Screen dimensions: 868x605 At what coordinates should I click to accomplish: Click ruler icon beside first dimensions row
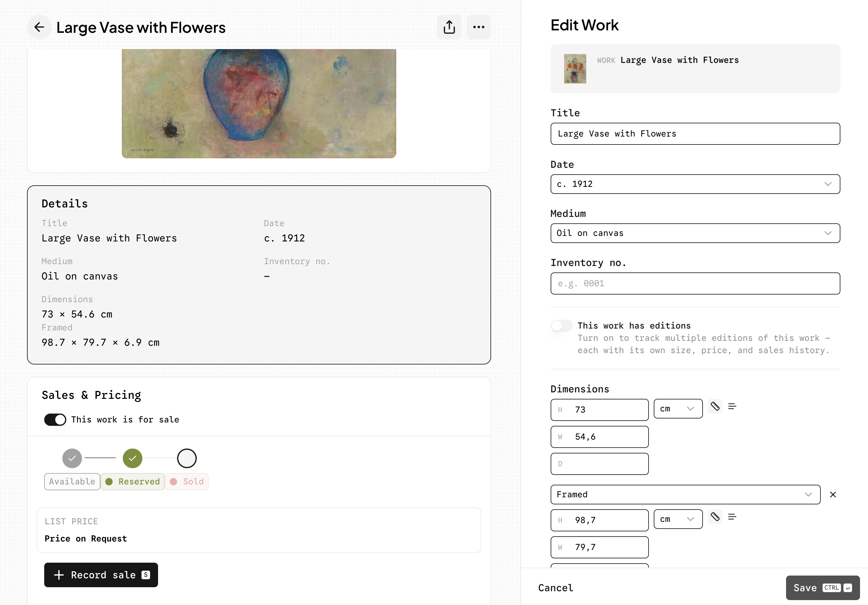pos(715,406)
